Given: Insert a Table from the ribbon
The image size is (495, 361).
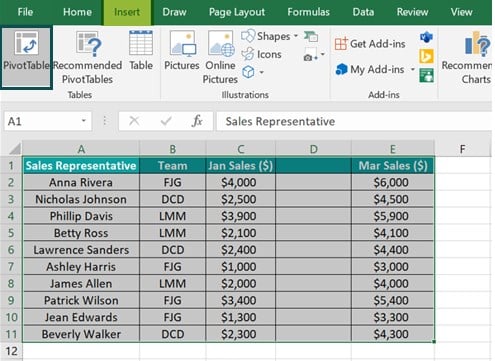Looking at the screenshot, I should (141, 50).
